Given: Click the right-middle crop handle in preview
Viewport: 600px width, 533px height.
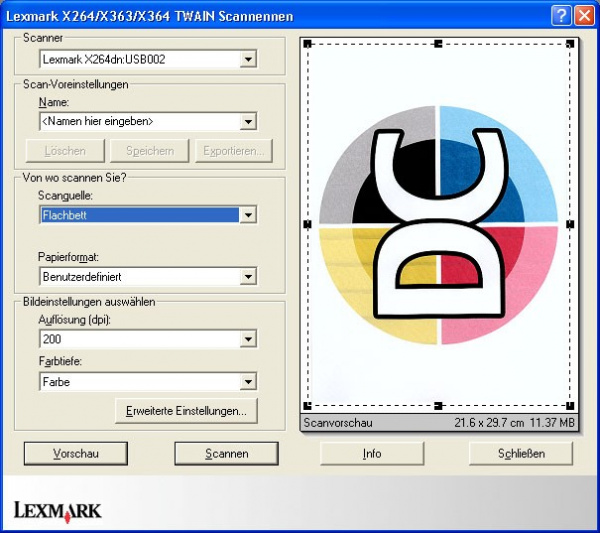Looking at the screenshot, I should (570, 224).
